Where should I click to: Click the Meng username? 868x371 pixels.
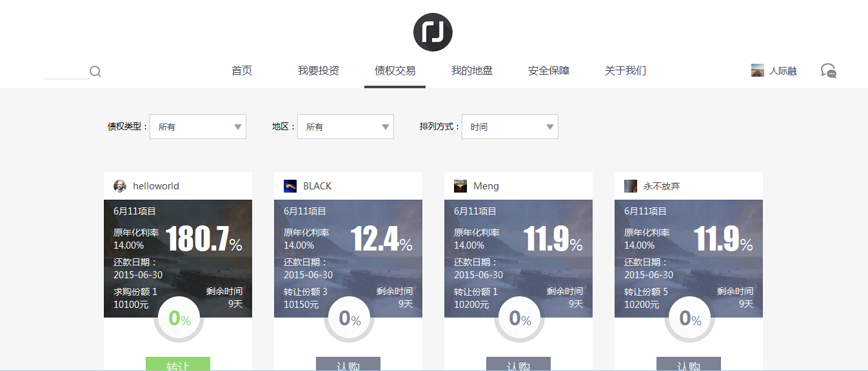pos(486,186)
